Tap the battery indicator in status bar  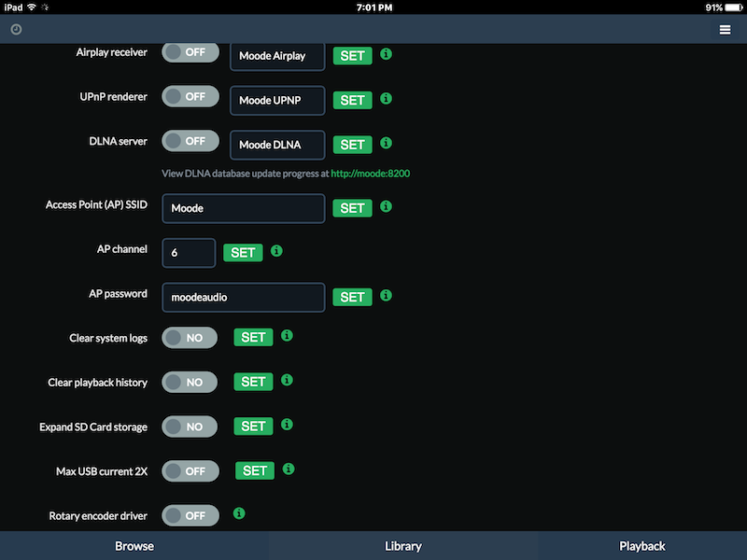tap(734, 7)
